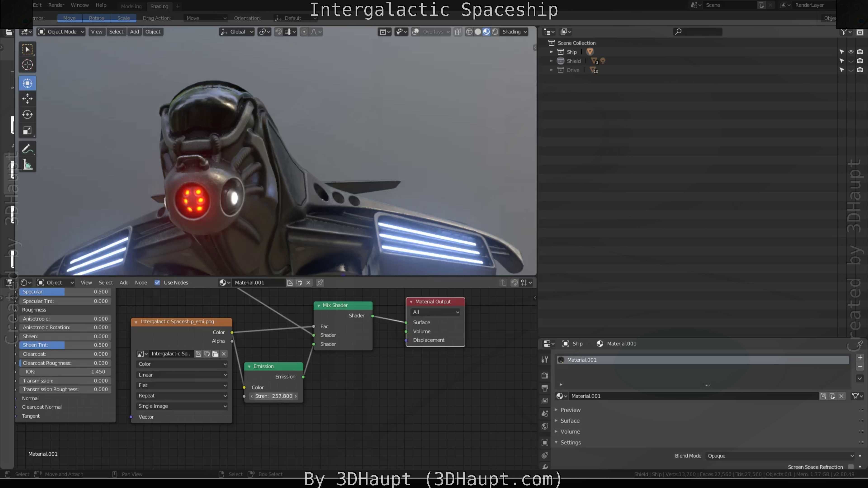This screenshot has height=488, width=868.
Task: Choose the Rotate tool icon
Action: pos(27,115)
